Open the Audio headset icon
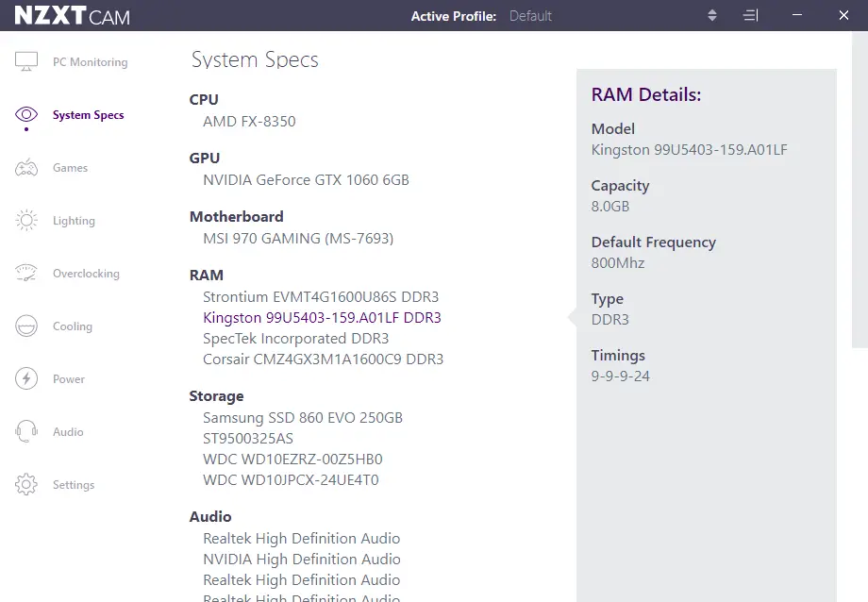The width and height of the screenshot is (868, 602). point(26,431)
